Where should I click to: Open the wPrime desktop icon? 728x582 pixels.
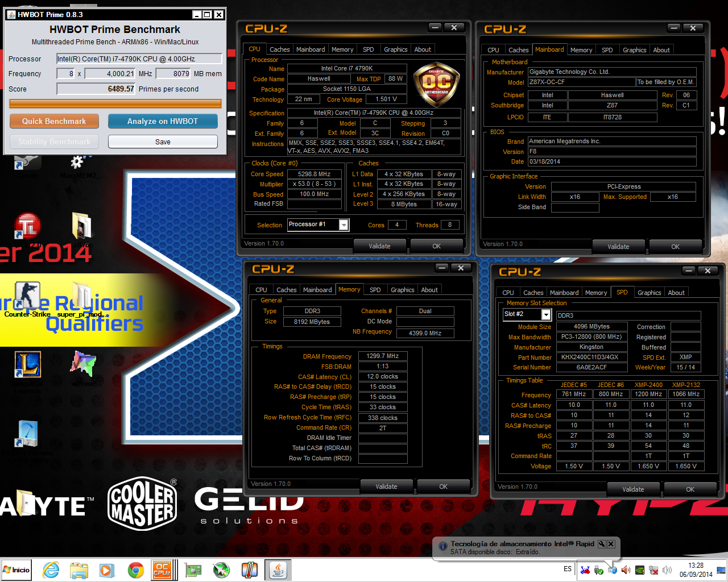click(x=83, y=365)
